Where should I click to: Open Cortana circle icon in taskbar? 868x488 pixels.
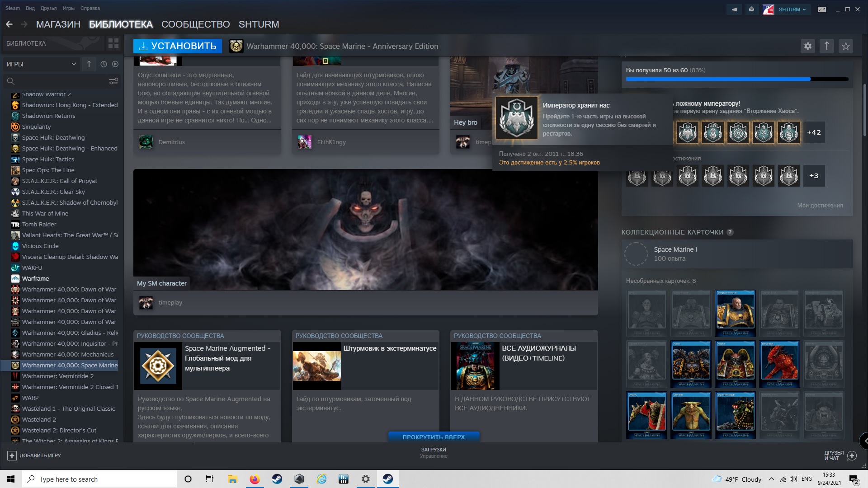188,479
